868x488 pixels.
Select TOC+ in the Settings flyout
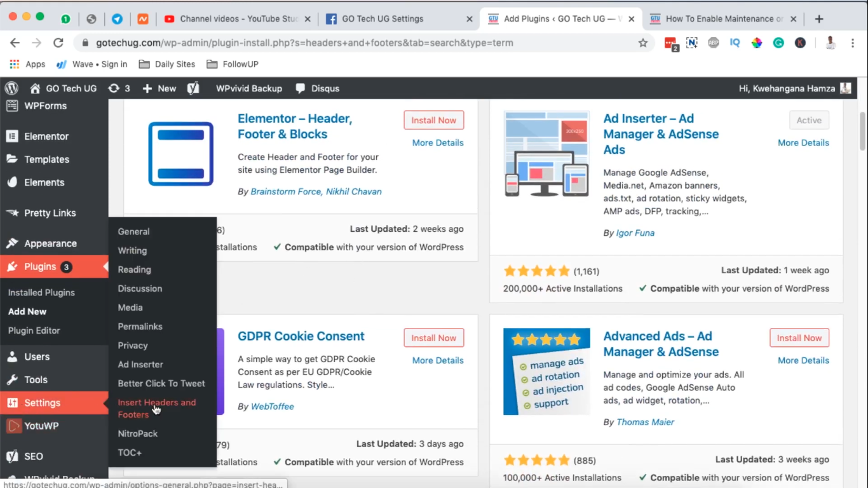click(x=130, y=452)
